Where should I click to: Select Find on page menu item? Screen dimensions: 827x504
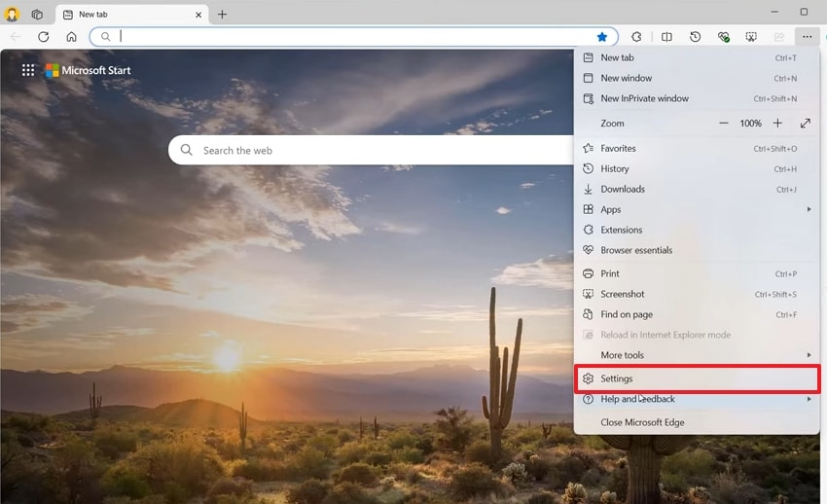click(x=697, y=314)
